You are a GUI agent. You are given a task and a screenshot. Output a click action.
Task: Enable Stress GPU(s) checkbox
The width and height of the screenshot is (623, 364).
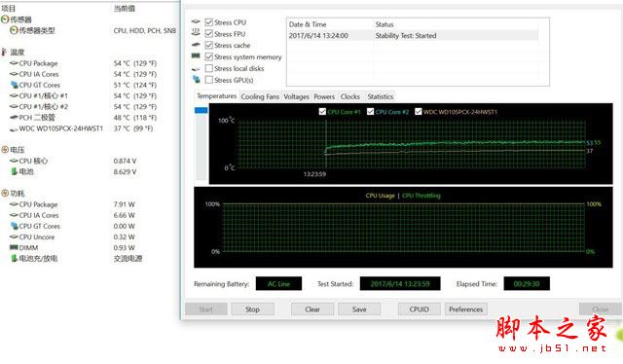(x=209, y=80)
